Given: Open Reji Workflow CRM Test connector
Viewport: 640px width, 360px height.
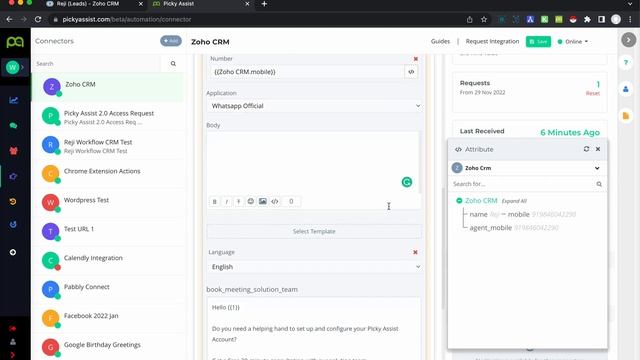Looking at the screenshot, I should (x=109, y=145).
